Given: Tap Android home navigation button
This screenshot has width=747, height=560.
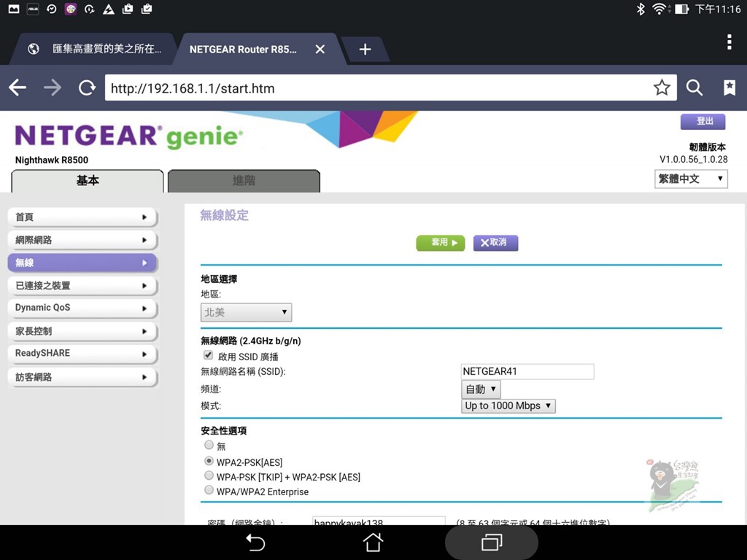Looking at the screenshot, I should coord(373,542).
